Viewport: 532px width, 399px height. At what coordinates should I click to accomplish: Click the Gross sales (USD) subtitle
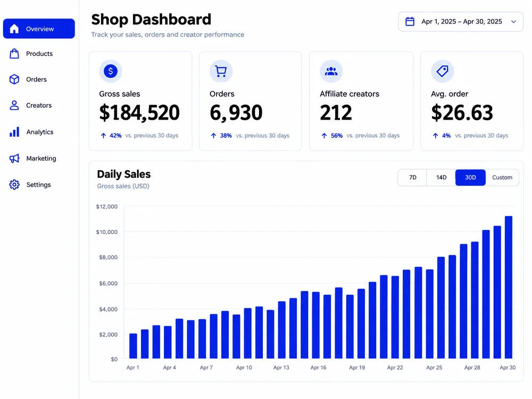coord(123,186)
